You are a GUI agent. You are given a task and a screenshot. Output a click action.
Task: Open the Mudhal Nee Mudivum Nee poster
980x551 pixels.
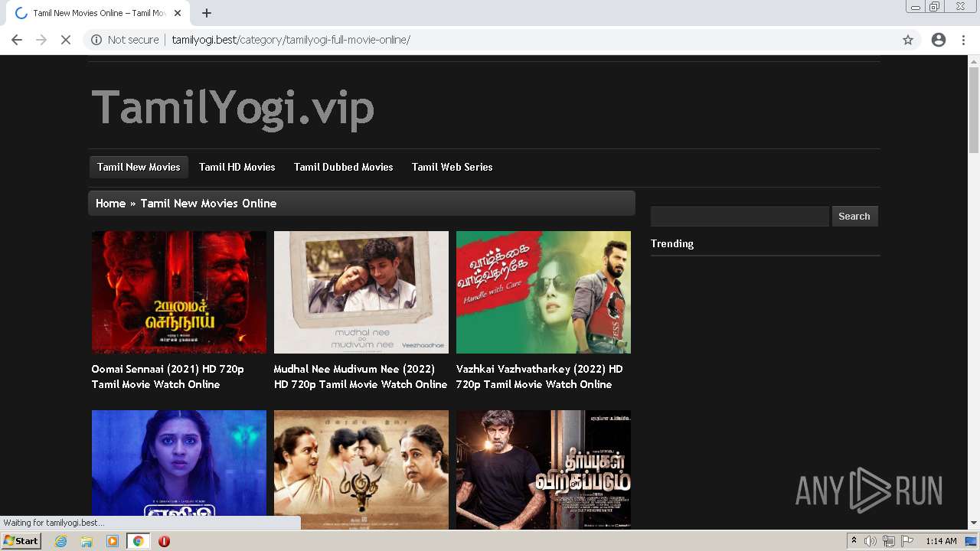[361, 292]
